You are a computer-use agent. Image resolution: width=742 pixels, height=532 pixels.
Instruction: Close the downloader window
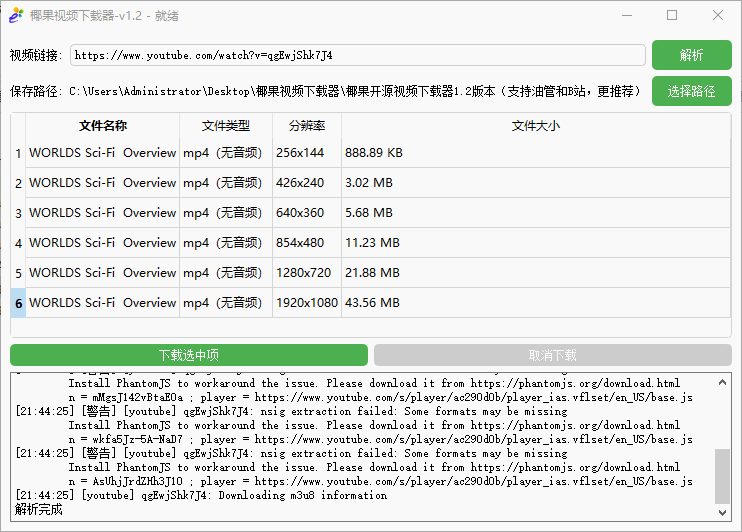click(x=718, y=15)
